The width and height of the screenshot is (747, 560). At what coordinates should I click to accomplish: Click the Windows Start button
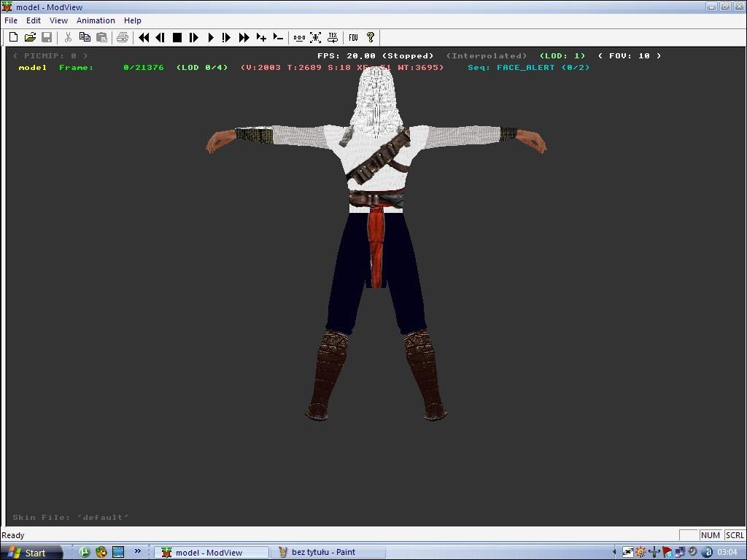tap(27, 552)
